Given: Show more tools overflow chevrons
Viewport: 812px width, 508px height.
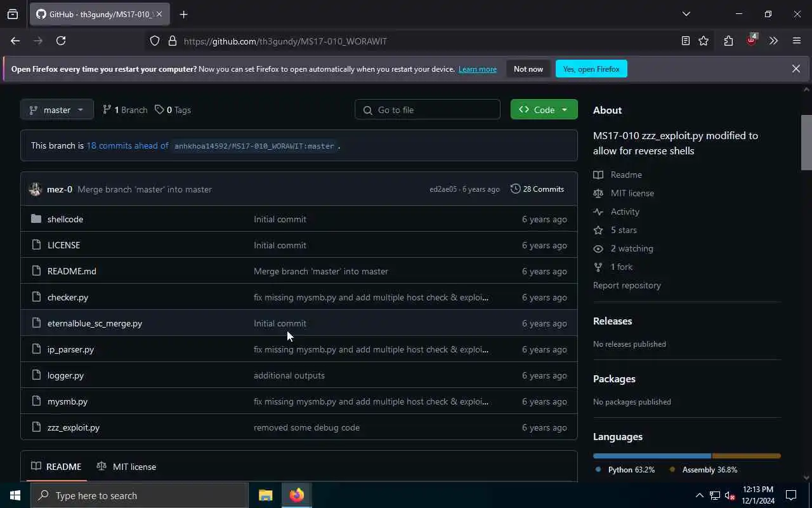Looking at the screenshot, I should tap(773, 41).
